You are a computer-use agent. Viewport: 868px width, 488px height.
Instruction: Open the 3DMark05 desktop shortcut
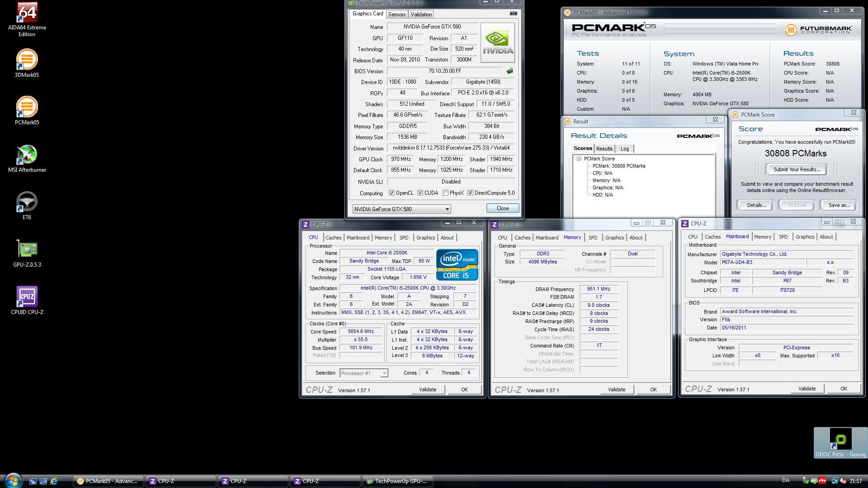(27, 63)
